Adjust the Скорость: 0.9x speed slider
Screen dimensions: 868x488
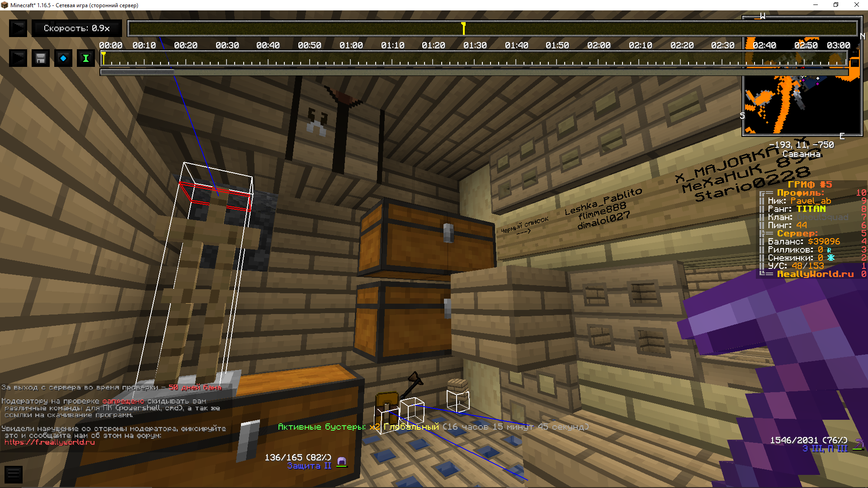77,28
